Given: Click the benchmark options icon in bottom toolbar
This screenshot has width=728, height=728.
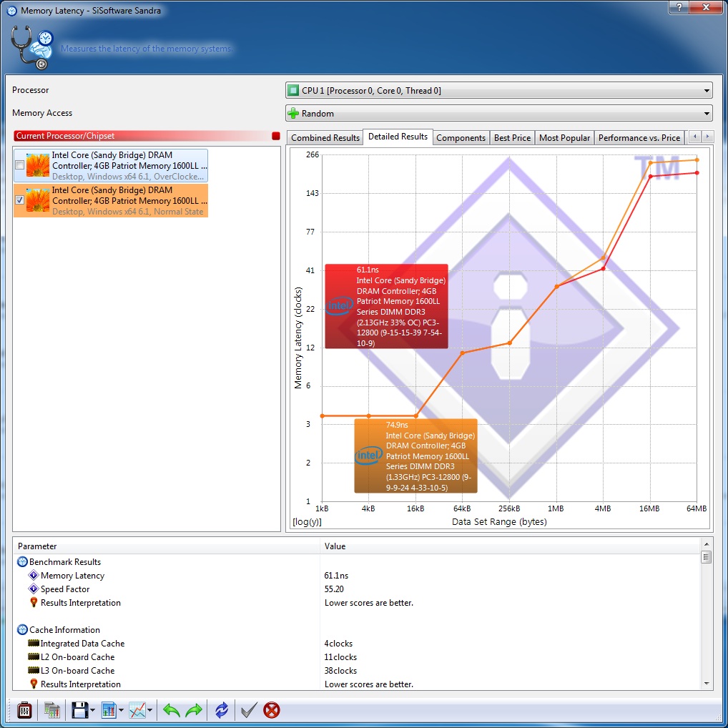Looking at the screenshot, I should pyautogui.click(x=24, y=710).
